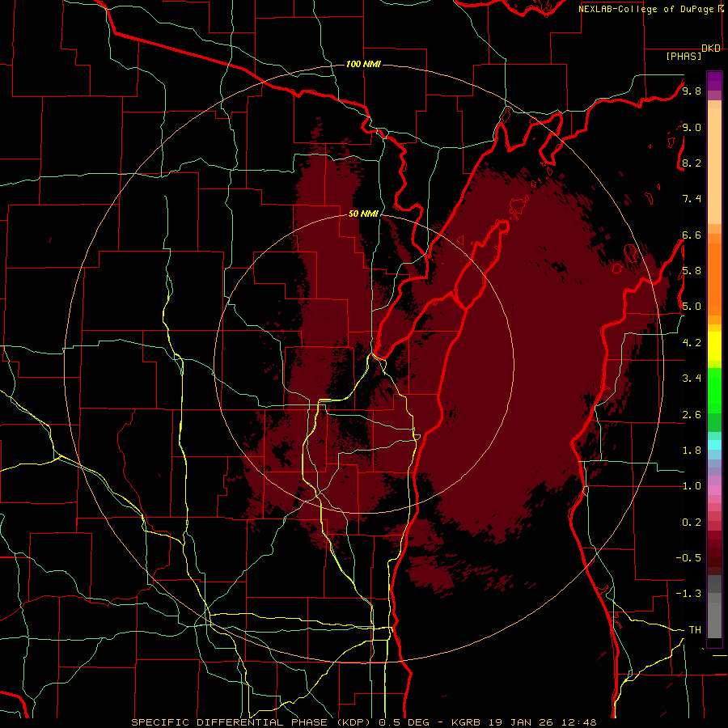Select the 9.8 value on the scale

click(692, 91)
